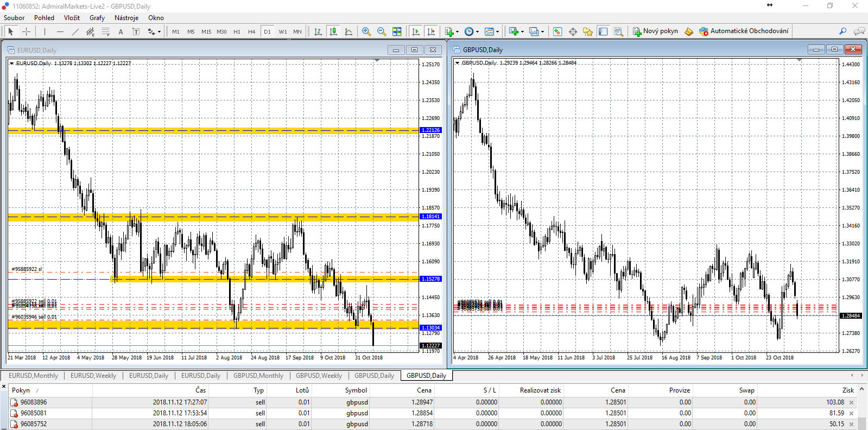The width and height of the screenshot is (868, 430).
Task: Toggle chart shift from right edge
Action: (431, 31)
